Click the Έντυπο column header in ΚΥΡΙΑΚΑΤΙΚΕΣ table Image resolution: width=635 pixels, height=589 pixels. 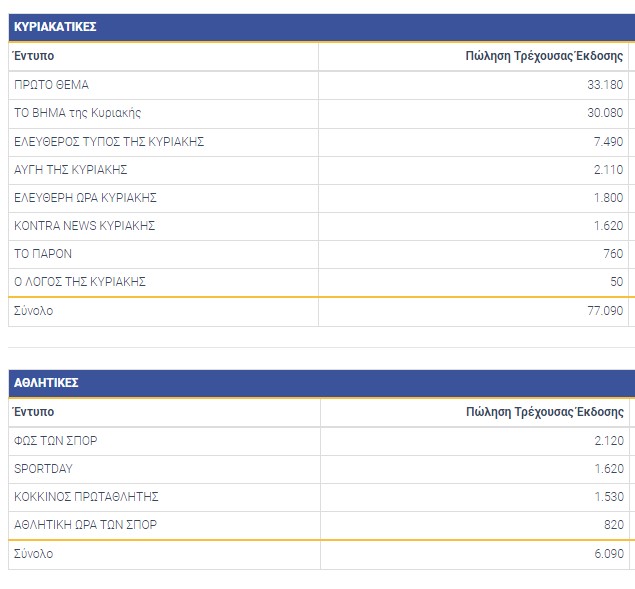[x=34, y=56]
